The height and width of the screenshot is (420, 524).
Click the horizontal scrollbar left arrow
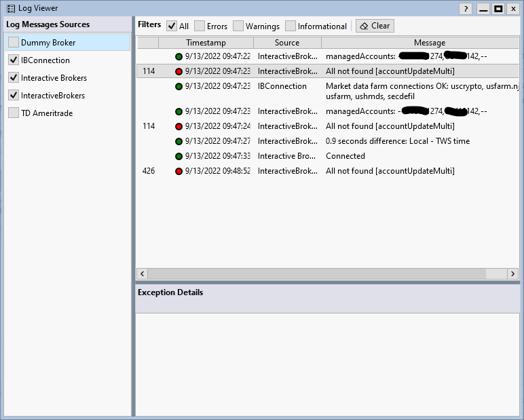point(143,273)
